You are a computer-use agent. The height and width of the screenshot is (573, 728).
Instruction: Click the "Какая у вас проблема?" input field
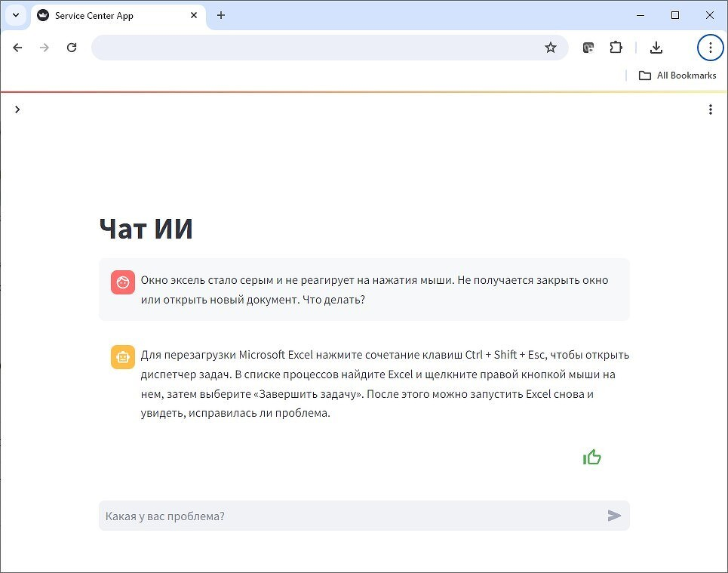pos(351,516)
